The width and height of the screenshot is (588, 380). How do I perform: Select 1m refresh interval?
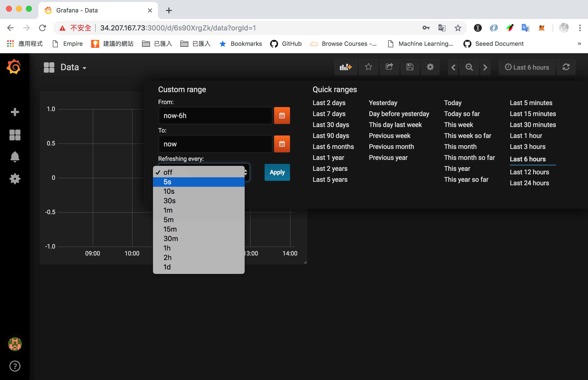coord(199,210)
